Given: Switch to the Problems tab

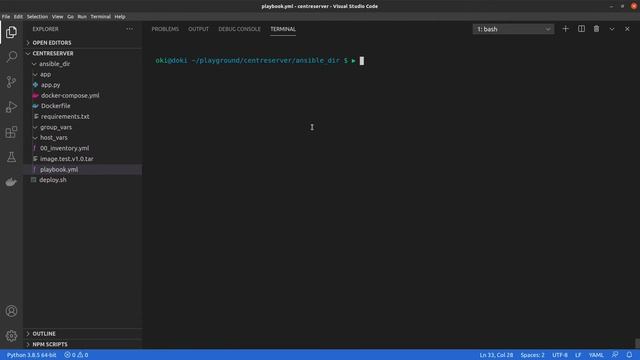Looking at the screenshot, I should [165, 29].
